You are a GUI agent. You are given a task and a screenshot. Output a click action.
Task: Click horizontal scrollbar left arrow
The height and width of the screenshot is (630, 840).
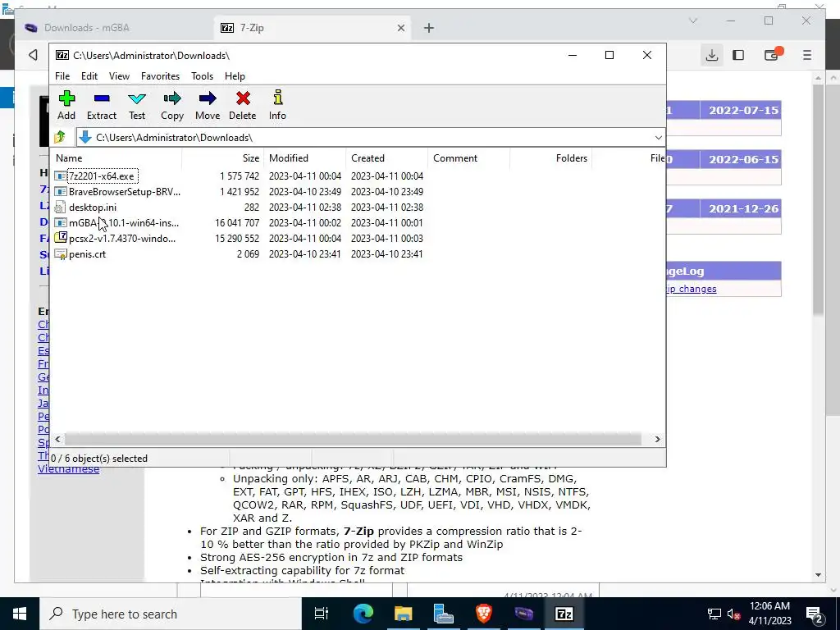pos(58,440)
